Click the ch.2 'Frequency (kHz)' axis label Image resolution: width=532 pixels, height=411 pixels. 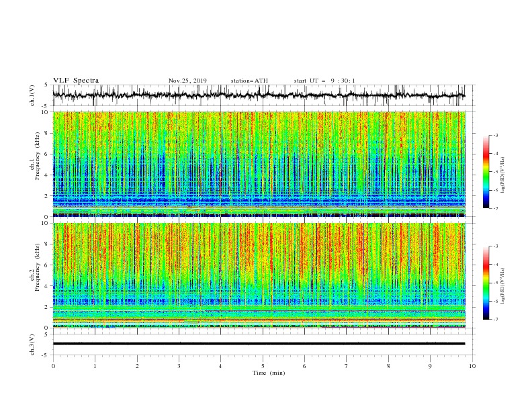coord(38,267)
